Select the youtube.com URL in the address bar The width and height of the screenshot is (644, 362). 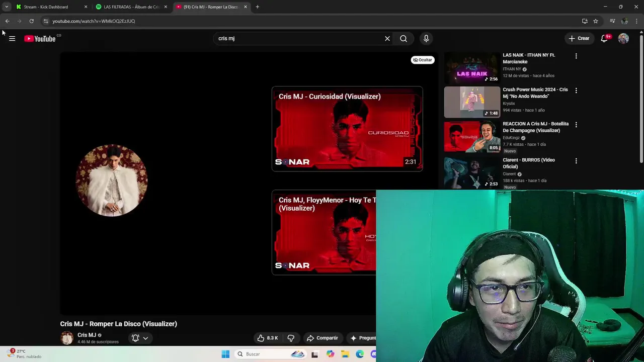(94, 21)
